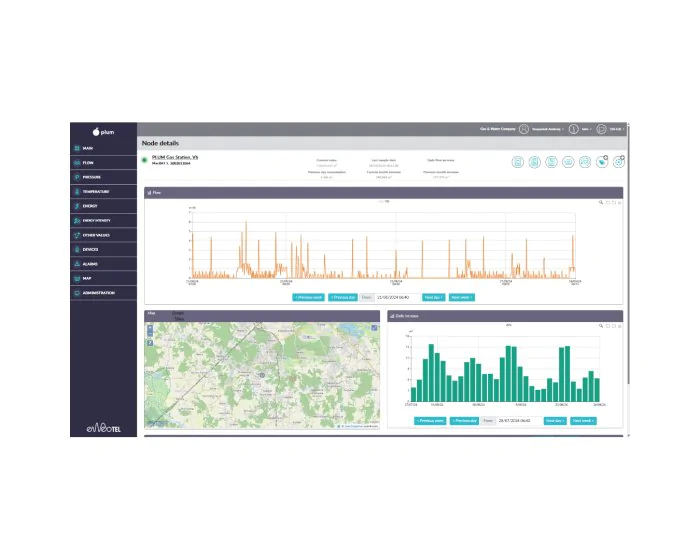Click Next day under the Flow chart
Screen dimensions: 700x560
[x=433, y=297]
